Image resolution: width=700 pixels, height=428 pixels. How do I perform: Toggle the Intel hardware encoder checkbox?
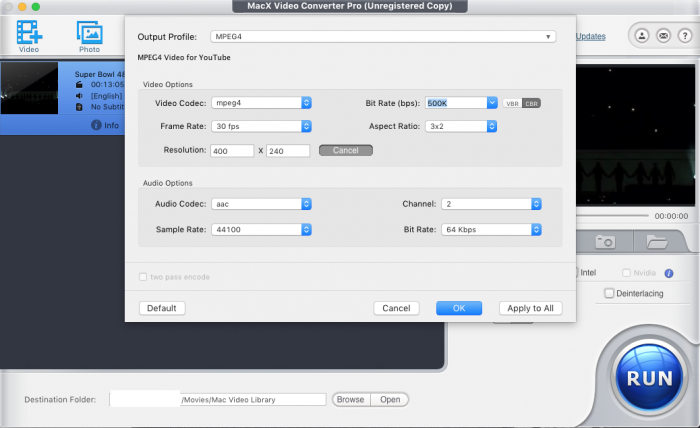[x=577, y=272]
